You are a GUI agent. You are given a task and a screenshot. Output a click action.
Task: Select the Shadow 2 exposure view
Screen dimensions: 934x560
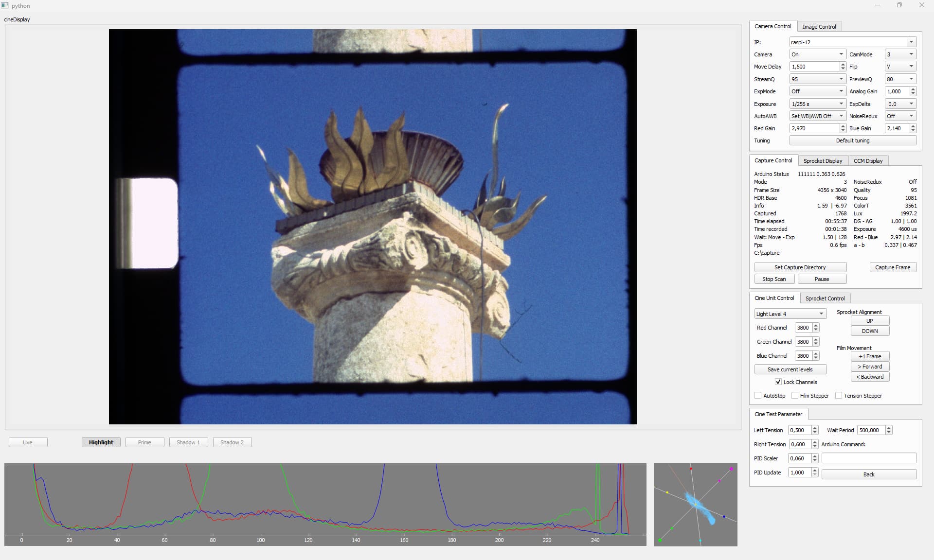[x=232, y=442]
